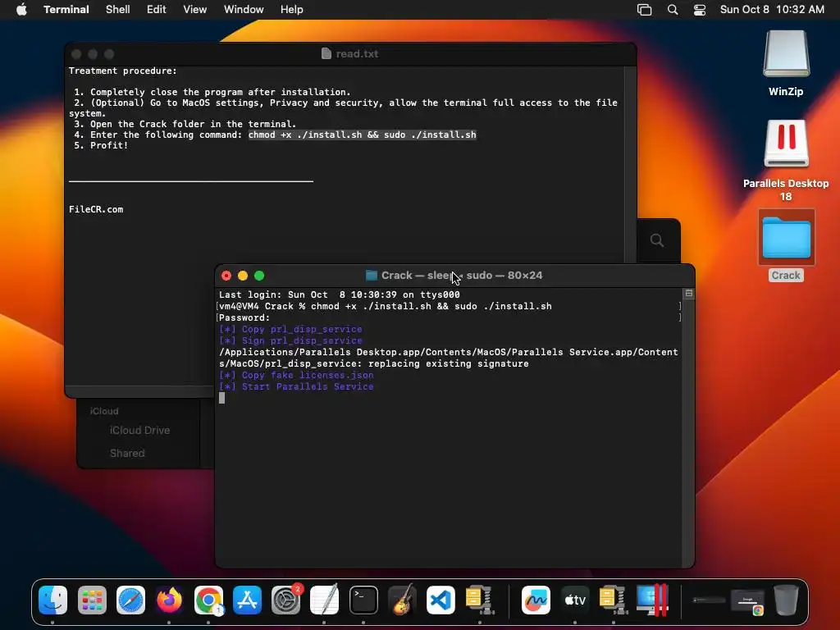Screen dimensions: 840x630
Task: Launch Apple TV from the Dock
Action: coord(575,600)
